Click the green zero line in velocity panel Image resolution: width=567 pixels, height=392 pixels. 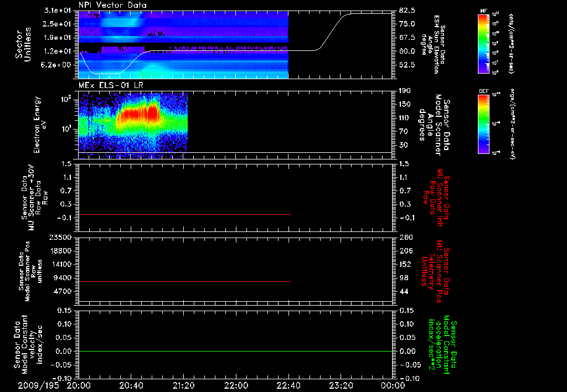[x=235, y=351]
